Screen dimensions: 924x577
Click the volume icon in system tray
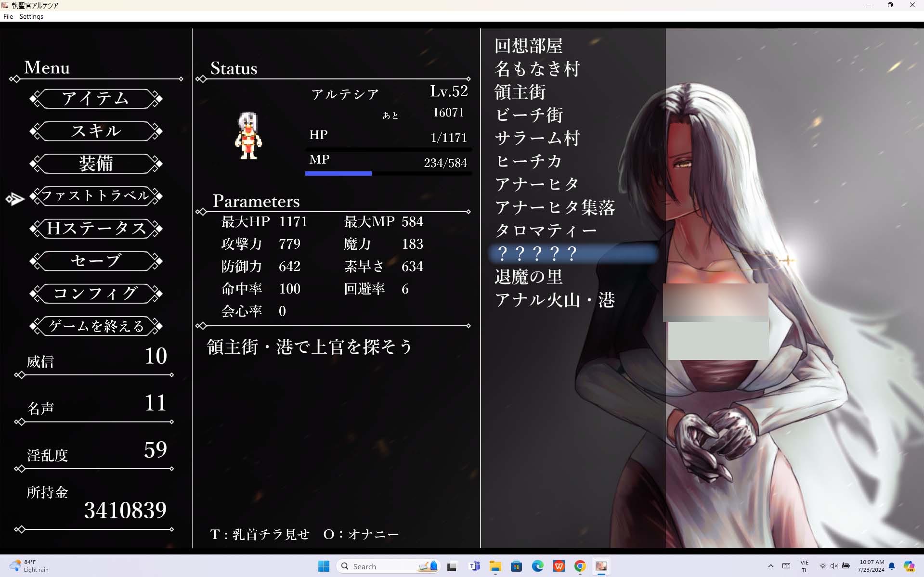pyautogui.click(x=834, y=566)
